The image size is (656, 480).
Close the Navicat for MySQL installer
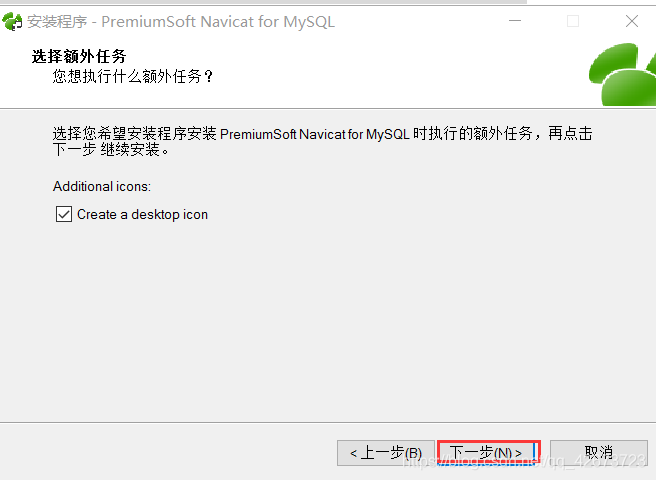pos(632,21)
